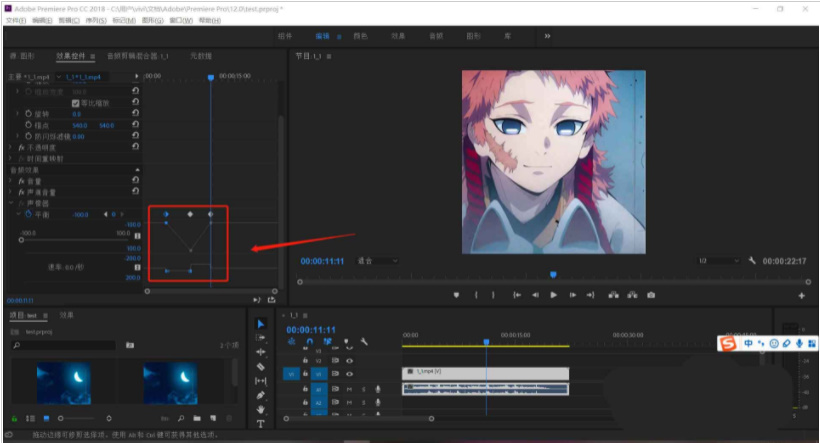Toggle the uniform scale checkbox
The height and width of the screenshot is (443, 820).
click(75, 103)
